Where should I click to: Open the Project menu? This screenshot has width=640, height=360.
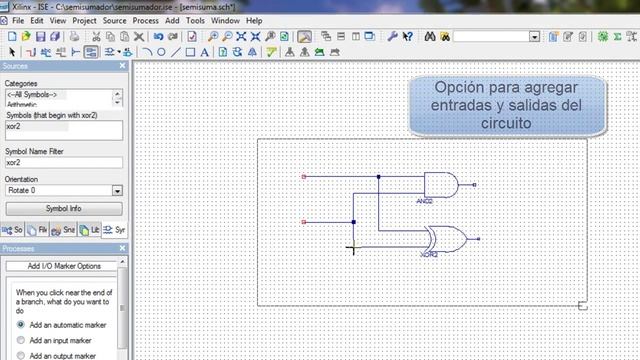pos(84,21)
